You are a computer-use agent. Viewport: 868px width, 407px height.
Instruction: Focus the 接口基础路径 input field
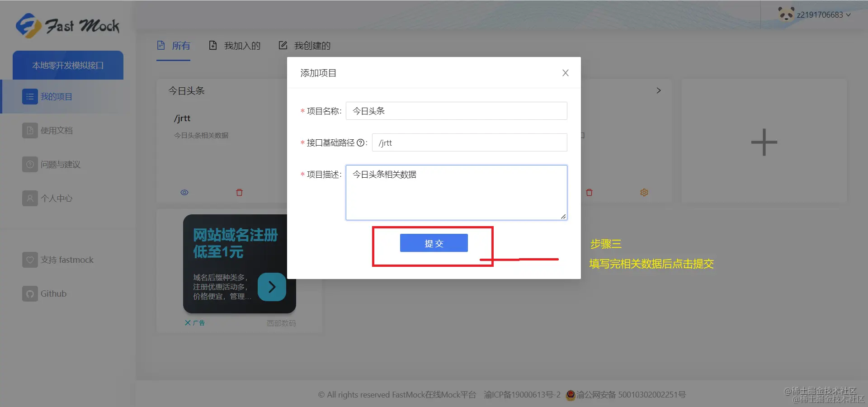[x=469, y=142]
